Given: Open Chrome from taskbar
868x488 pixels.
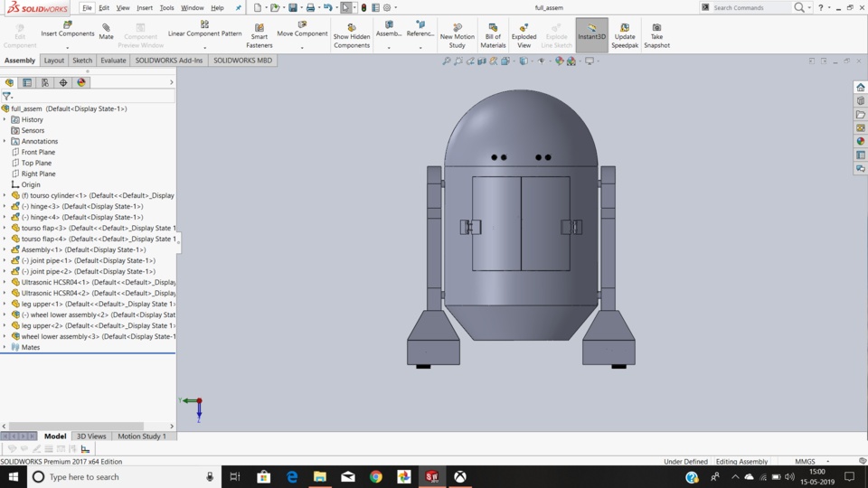Looking at the screenshot, I should [x=376, y=476].
